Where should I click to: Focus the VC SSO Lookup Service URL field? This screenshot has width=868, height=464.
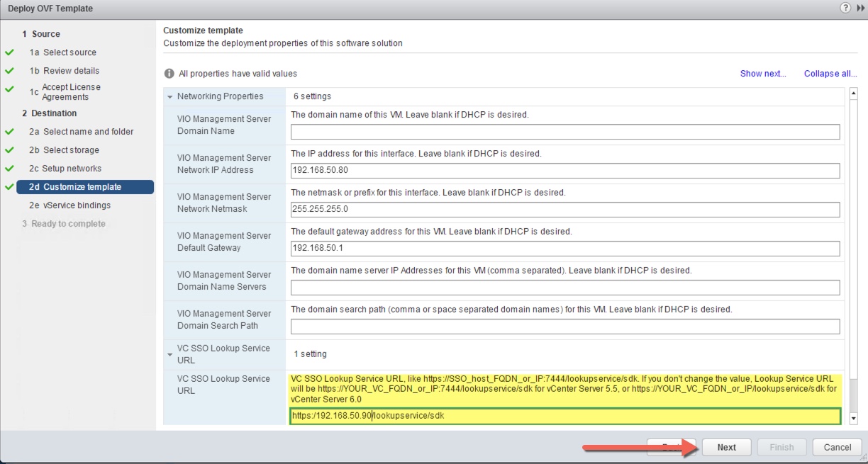(x=564, y=416)
